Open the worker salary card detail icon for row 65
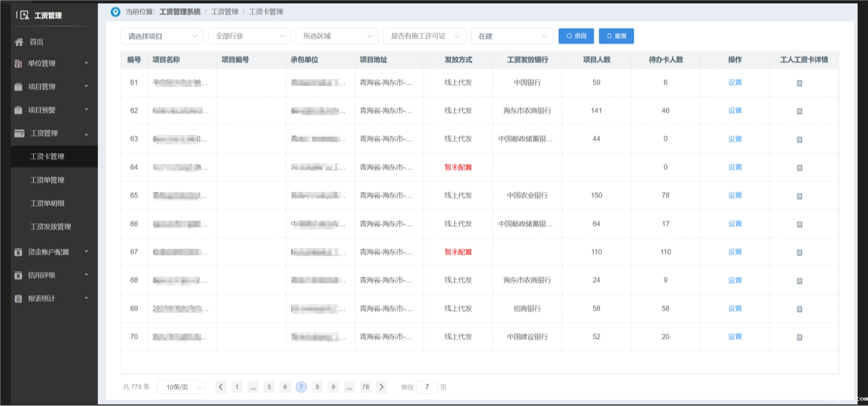The width and height of the screenshot is (868, 406). 799,196
